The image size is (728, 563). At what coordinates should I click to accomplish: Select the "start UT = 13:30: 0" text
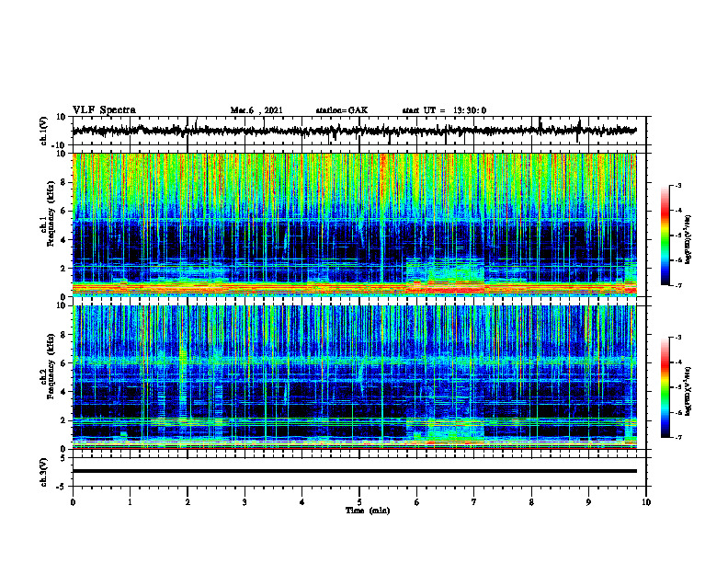(444, 110)
